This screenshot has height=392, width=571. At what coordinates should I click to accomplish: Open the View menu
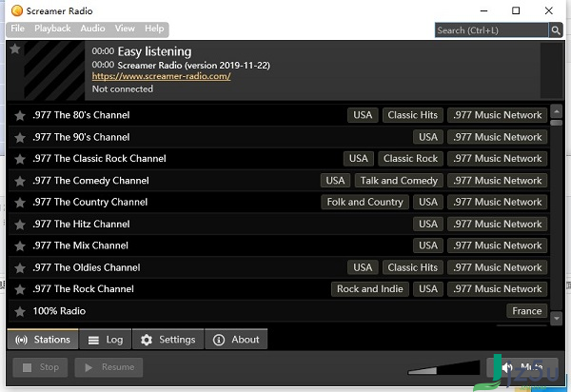[x=125, y=29]
